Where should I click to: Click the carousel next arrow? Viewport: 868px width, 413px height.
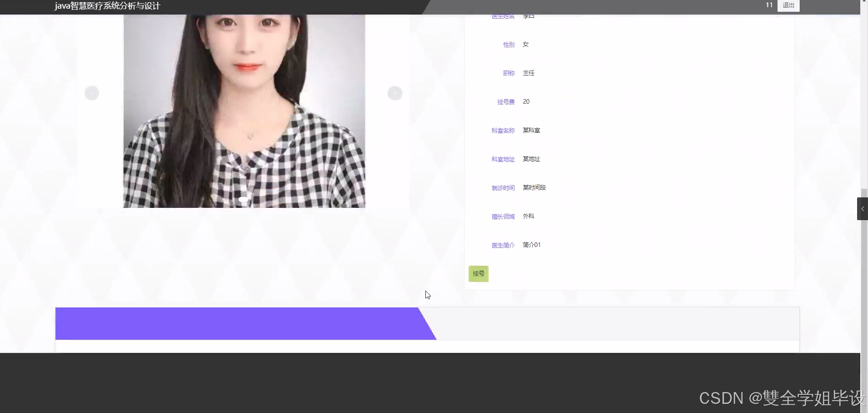(x=394, y=93)
